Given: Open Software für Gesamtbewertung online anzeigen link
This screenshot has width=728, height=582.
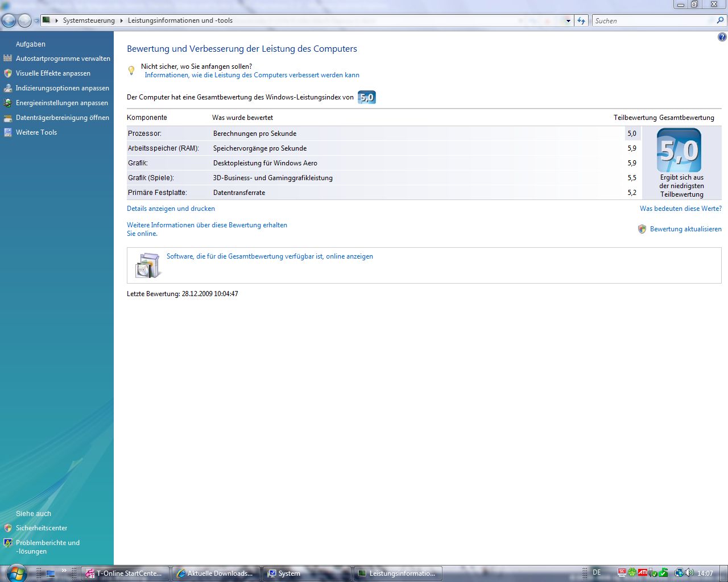Looking at the screenshot, I should [270, 256].
